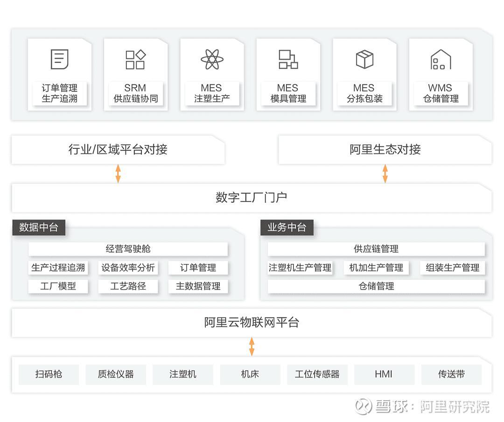Click the 雪球 logo in the watermark

click(x=364, y=407)
